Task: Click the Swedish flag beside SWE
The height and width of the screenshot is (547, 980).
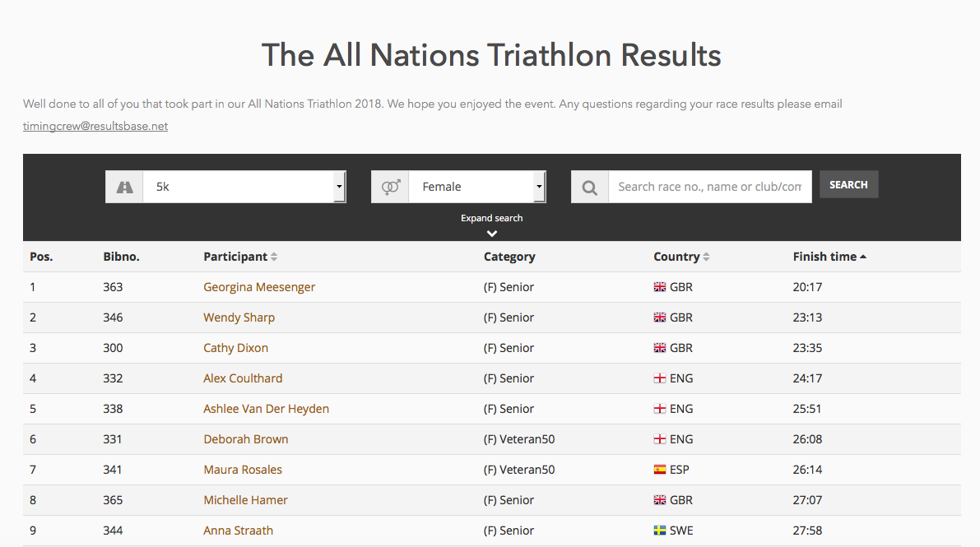Action: (x=659, y=530)
